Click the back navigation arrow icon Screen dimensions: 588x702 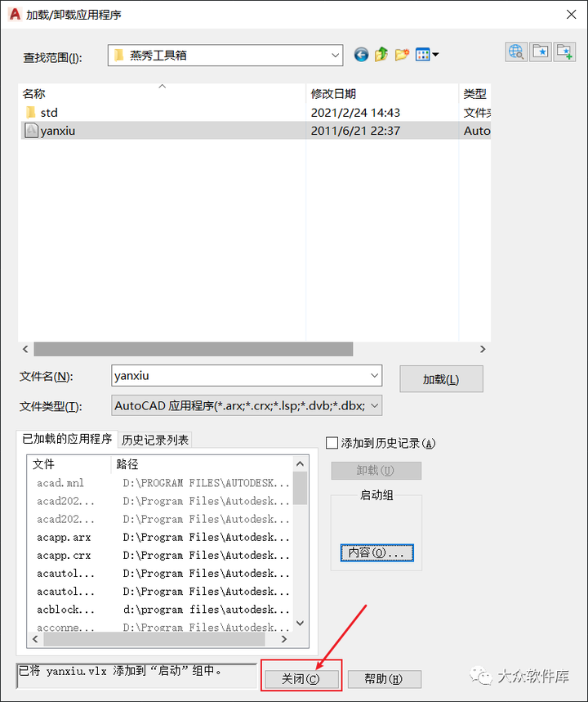(x=361, y=55)
